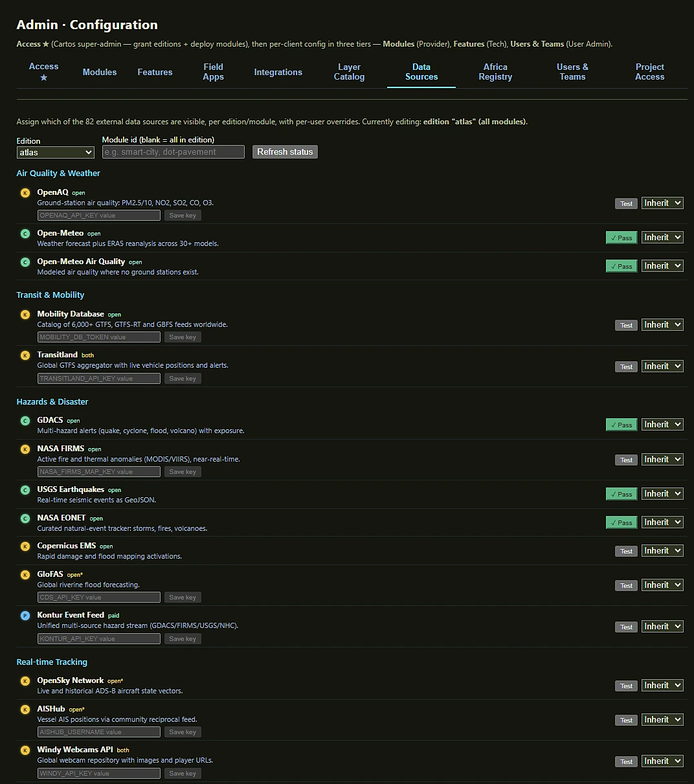Click the Copernicus EMS status icon

(25, 546)
